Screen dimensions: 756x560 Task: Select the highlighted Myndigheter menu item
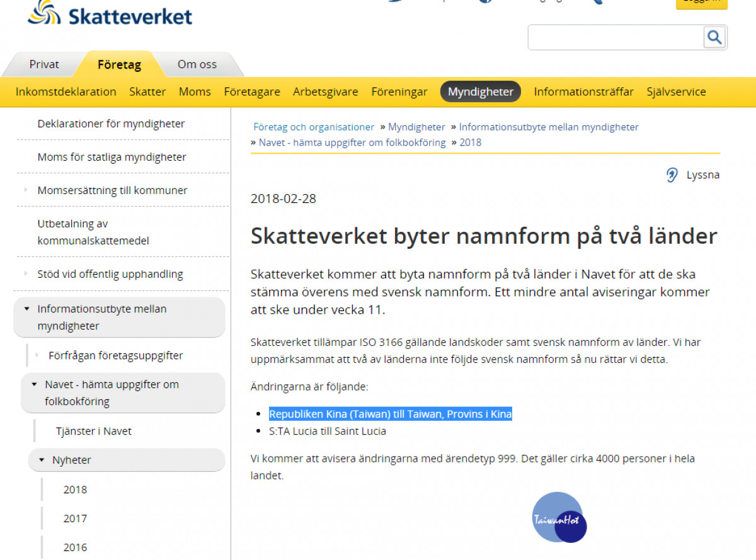tap(481, 92)
